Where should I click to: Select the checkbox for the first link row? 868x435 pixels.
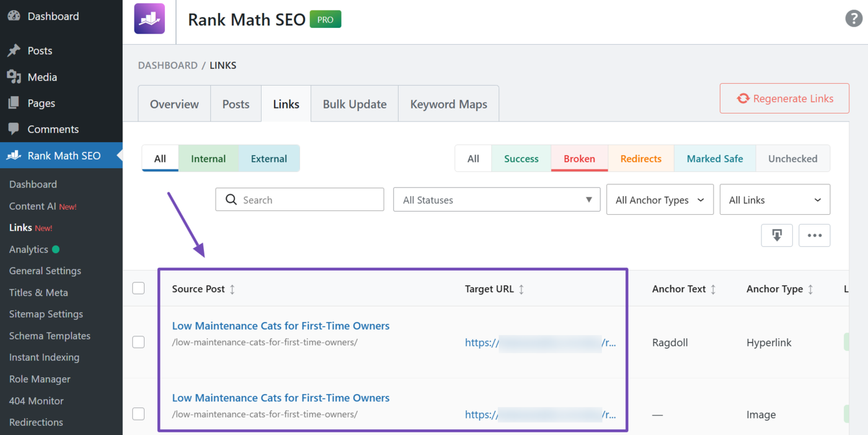click(x=139, y=342)
